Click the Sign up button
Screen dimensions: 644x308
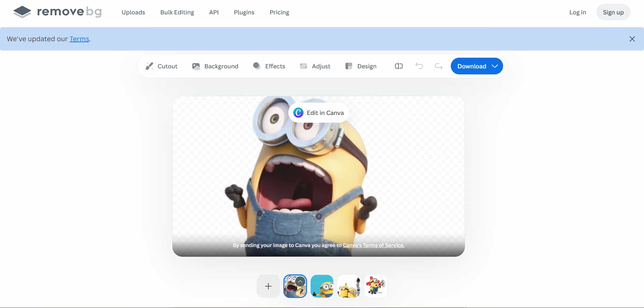[613, 12]
